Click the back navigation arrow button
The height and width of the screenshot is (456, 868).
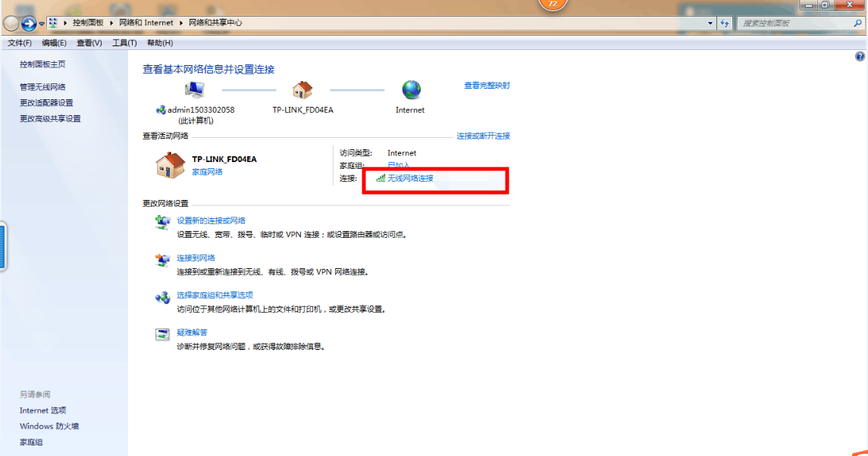(x=11, y=23)
